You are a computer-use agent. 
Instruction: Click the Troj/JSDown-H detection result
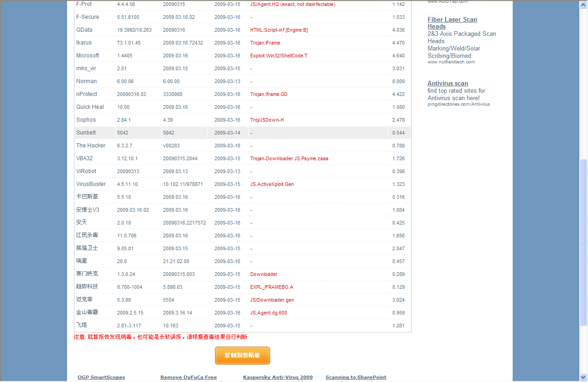(x=267, y=120)
